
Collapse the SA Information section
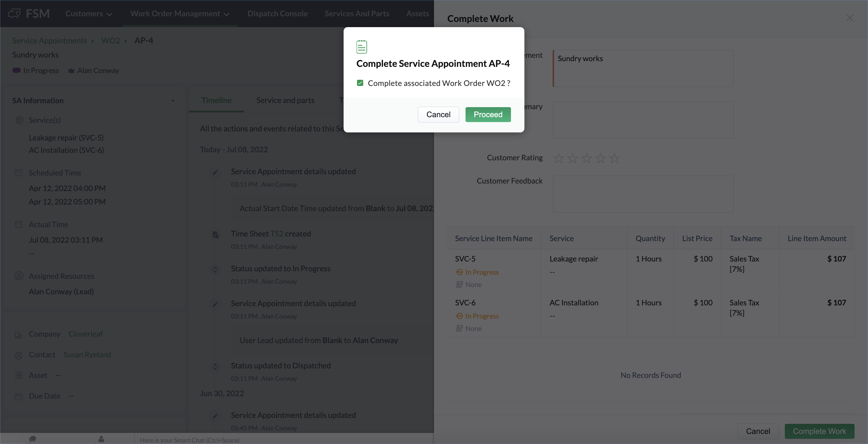tap(173, 101)
